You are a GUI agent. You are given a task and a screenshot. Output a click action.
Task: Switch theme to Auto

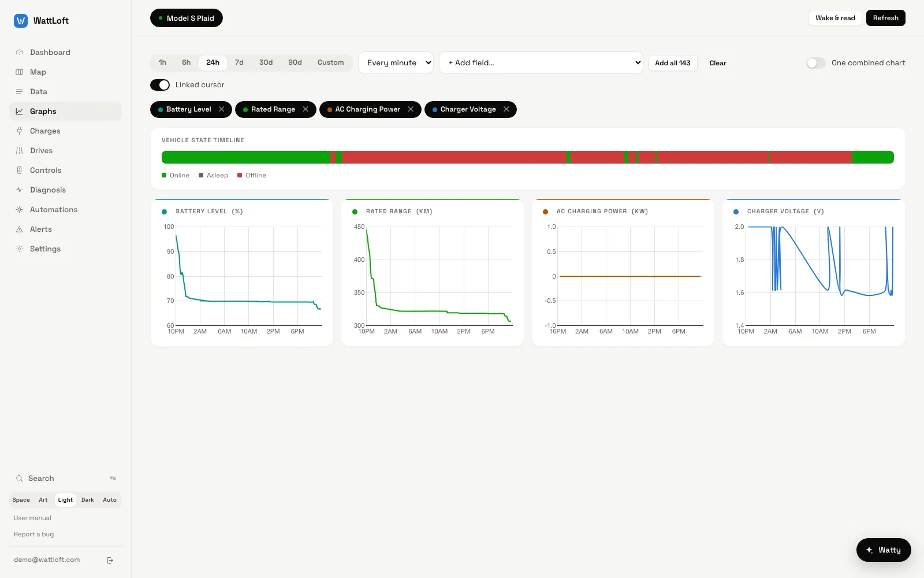coord(110,500)
